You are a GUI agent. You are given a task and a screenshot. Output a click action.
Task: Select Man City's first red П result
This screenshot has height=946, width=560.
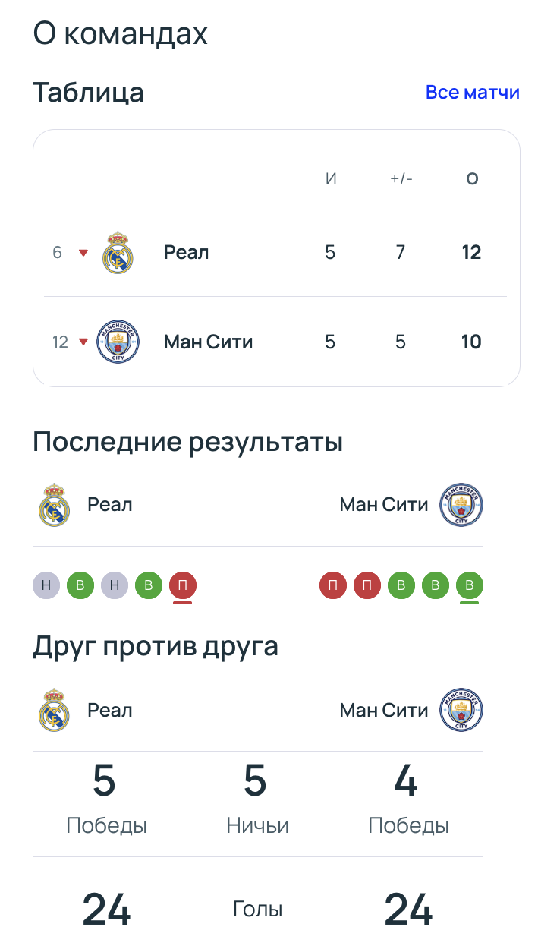pos(333,586)
